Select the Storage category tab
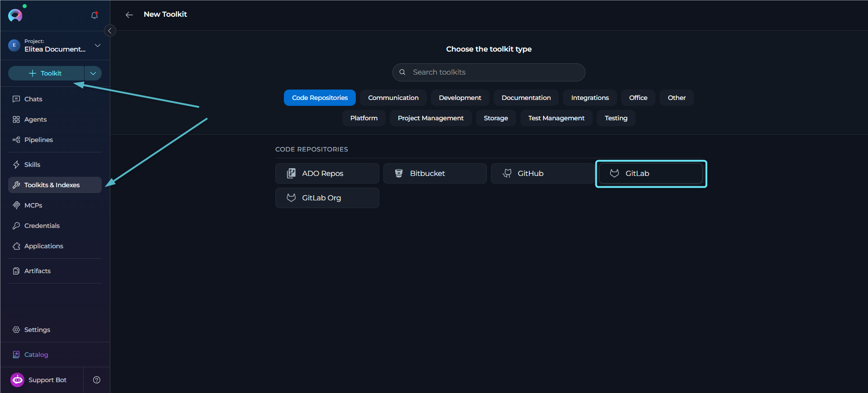 pyautogui.click(x=496, y=118)
